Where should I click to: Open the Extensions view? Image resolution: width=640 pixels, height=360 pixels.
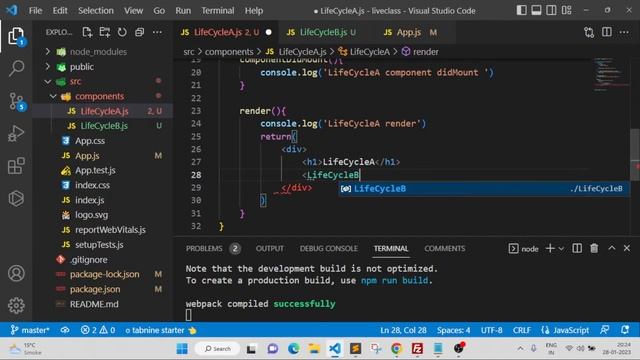pos(16,166)
